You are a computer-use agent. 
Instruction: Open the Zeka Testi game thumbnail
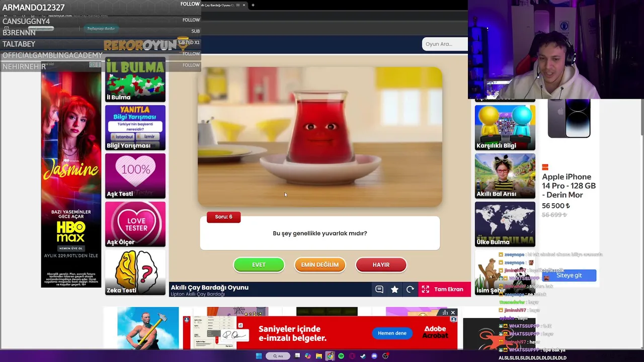point(135,273)
